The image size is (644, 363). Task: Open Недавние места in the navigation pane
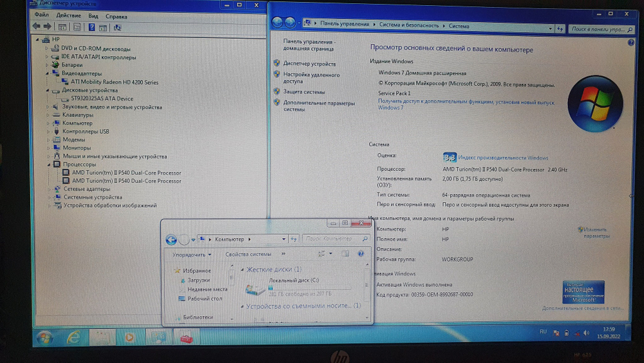[x=207, y=289]
